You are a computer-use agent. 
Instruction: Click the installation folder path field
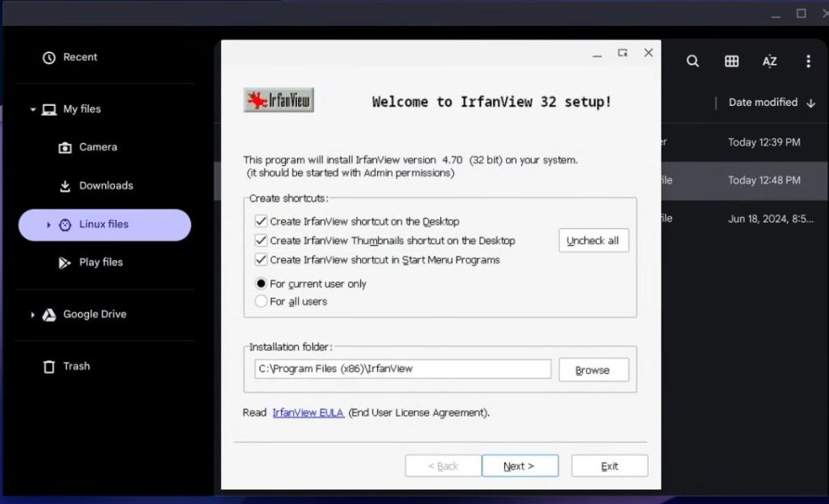click(402, 369)
